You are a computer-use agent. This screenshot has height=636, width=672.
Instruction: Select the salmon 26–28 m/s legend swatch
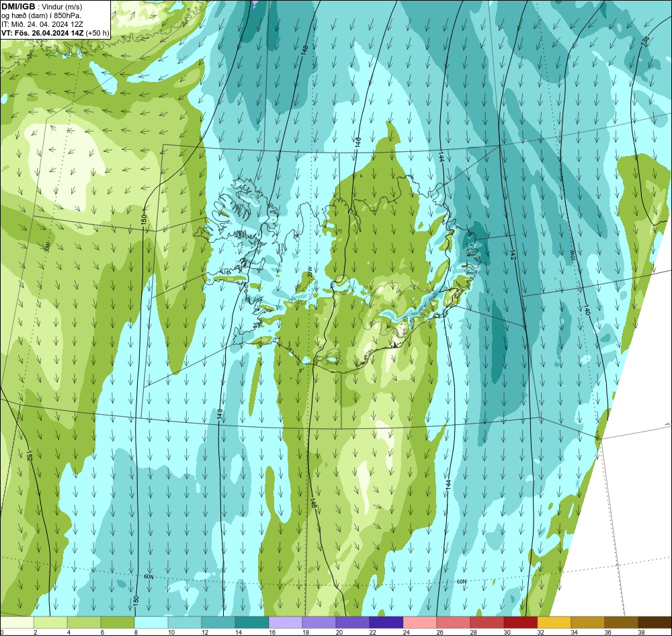[x=454, y=623]
